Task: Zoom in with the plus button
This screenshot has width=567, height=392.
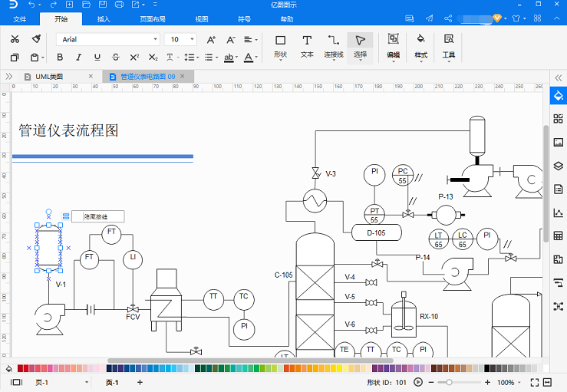Action: click(487, 382)
